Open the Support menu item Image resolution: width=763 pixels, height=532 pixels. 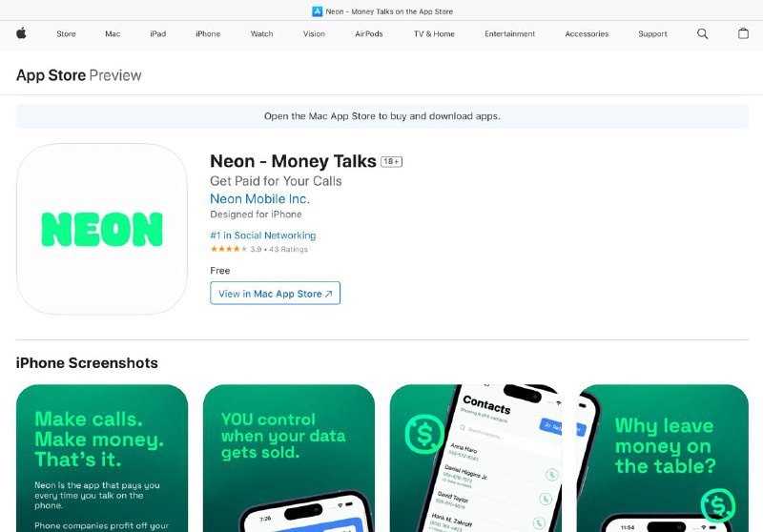(652, 33)
